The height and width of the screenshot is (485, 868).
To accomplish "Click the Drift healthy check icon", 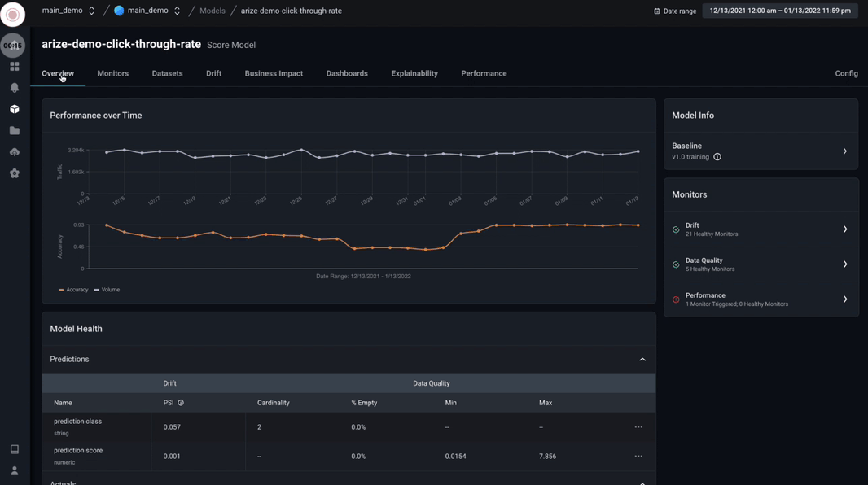I will (676, 229).
